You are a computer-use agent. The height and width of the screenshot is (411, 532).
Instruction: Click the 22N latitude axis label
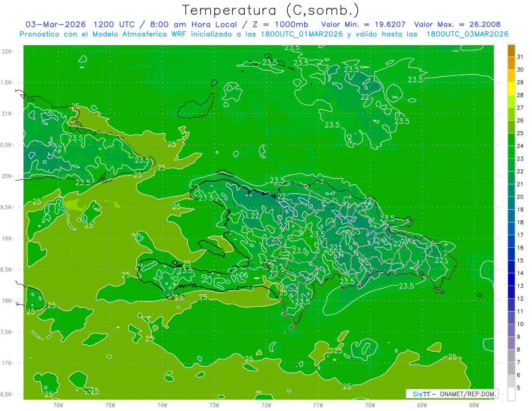tap(8, 51)
